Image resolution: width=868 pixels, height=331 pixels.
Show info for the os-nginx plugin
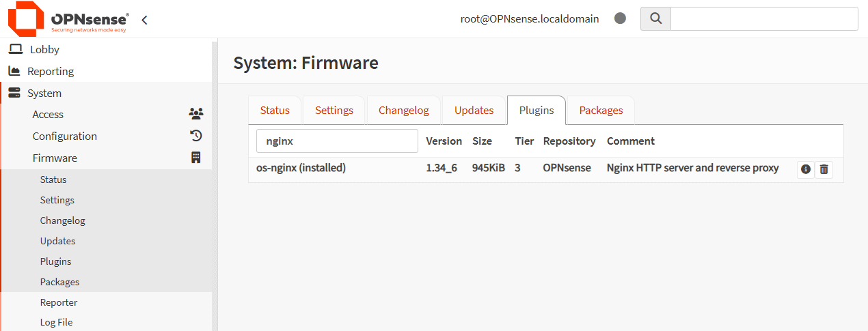click(x=806, y=169)
